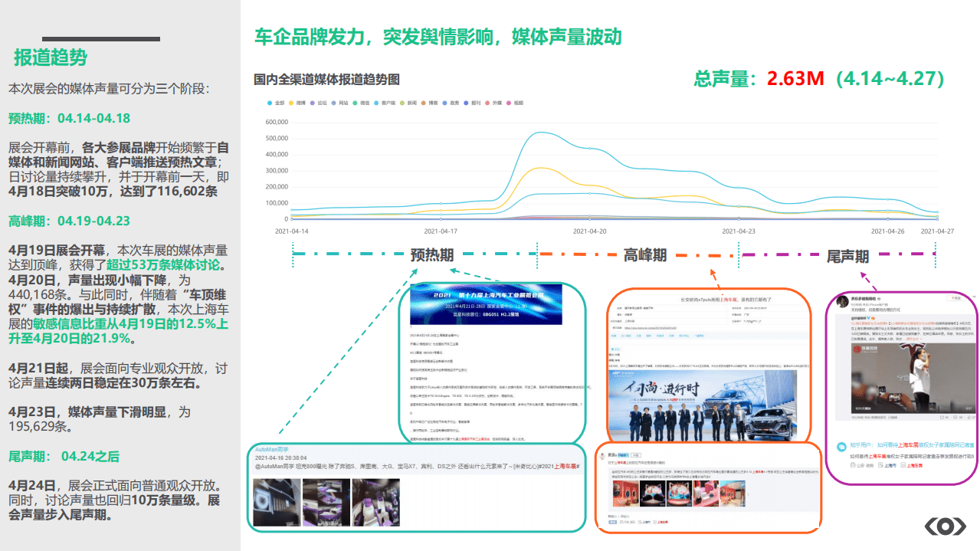Expand more photos with the carousel arrow
The image size is (980, 551).
[748, 494]
